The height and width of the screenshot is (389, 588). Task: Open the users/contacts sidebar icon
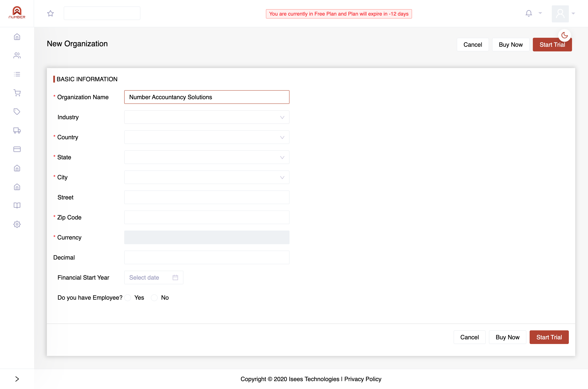click(x=17, y=55)
